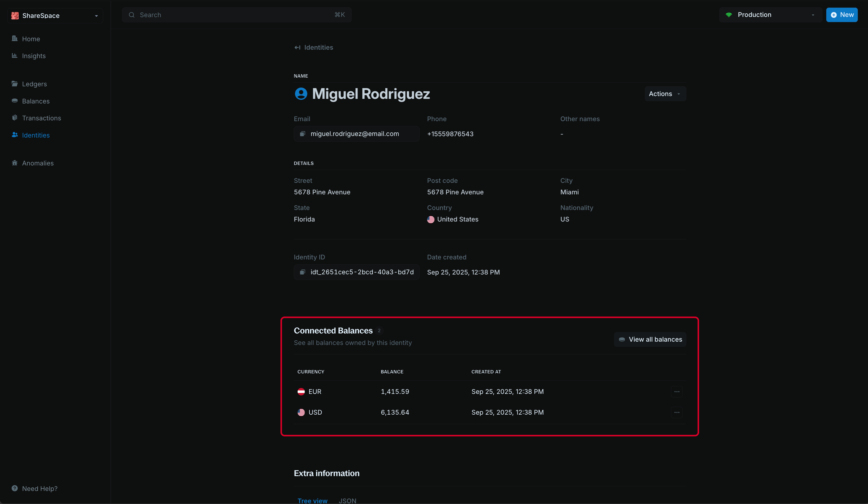This screenshot has width=868, height=504.
Task: Open the ShareSpace workspace switcher
Action: pos(54,16)
